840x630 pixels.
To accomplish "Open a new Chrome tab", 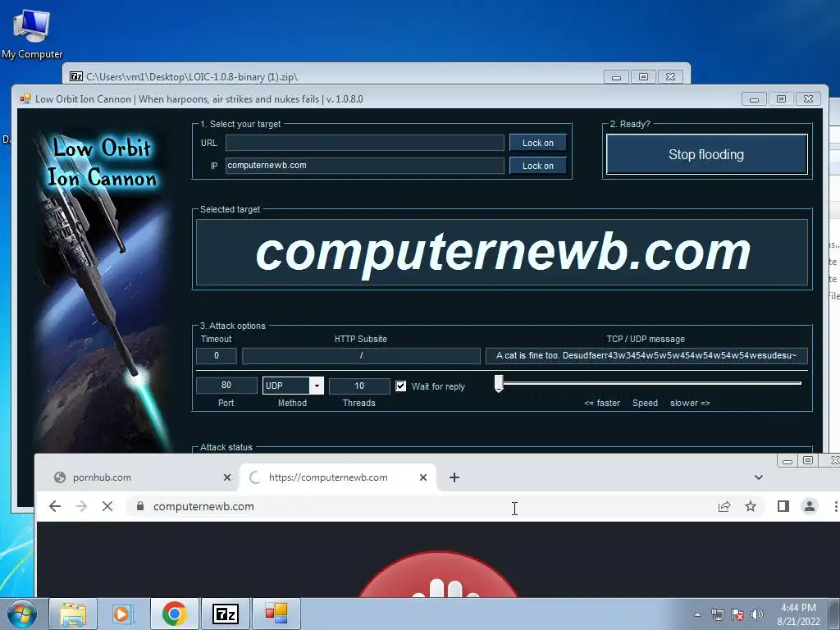I will tap(454, 477).
